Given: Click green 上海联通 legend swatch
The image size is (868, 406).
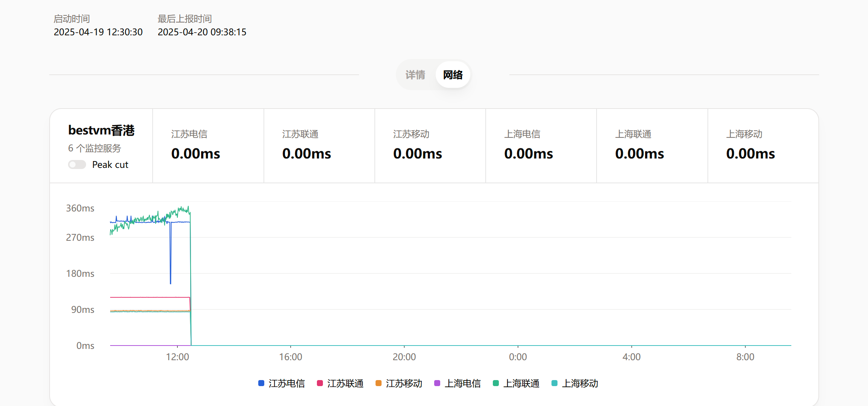Looking at the screenshot, I should point(496,383).
